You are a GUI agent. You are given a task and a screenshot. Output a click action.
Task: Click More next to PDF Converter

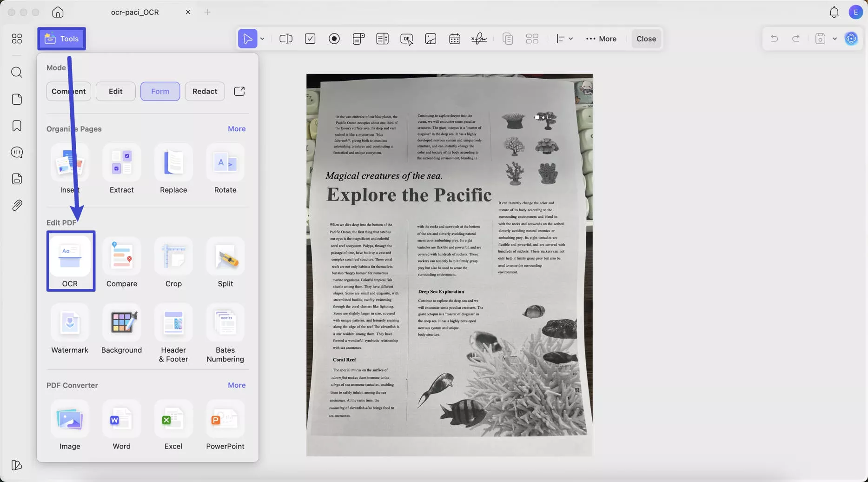[236, 385]
